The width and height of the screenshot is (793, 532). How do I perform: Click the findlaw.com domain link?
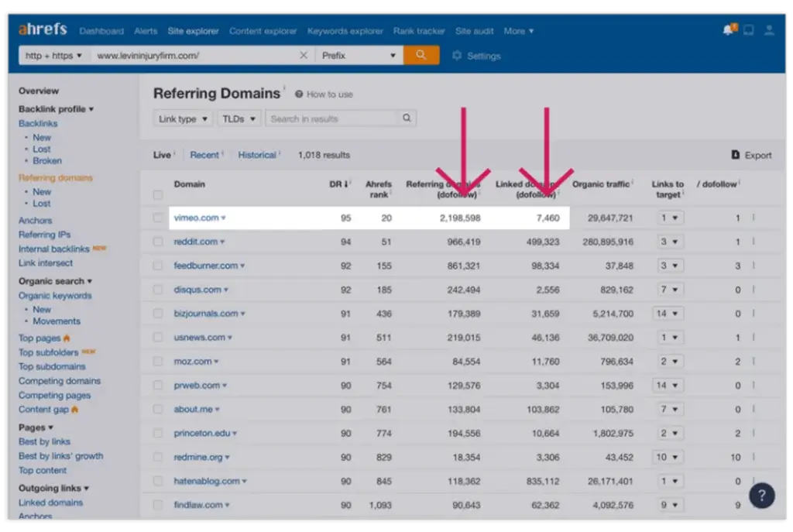(198, 505)
